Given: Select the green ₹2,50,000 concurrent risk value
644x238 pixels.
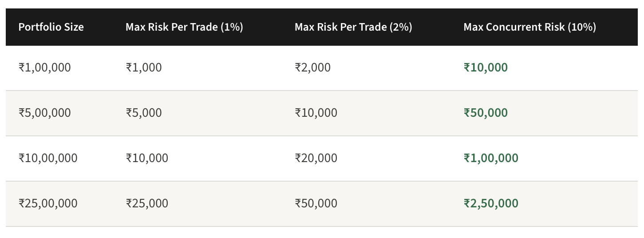Looking at the screenshot, I should pyautogui.click(x=491, y=203).
